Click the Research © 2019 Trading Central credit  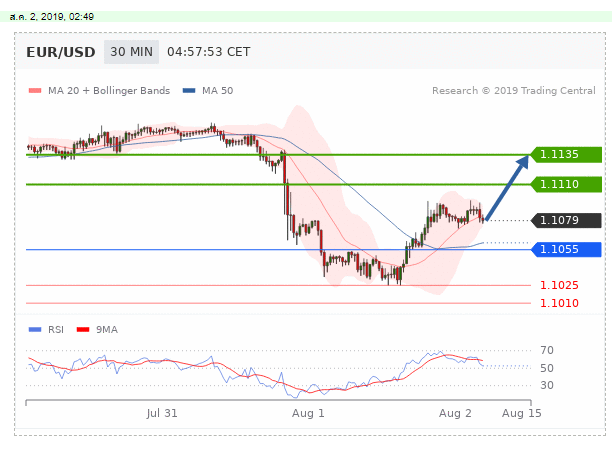pyautogui.click(x=514, y=91)
